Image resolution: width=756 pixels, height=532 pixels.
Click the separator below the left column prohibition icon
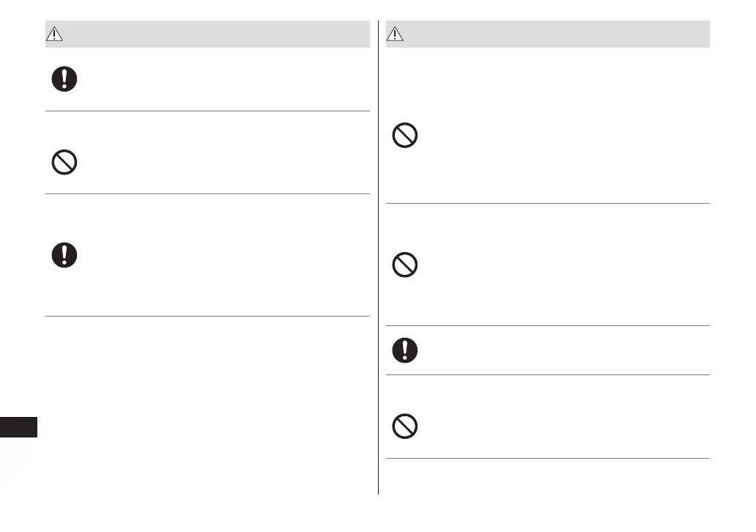coord(207,194)
